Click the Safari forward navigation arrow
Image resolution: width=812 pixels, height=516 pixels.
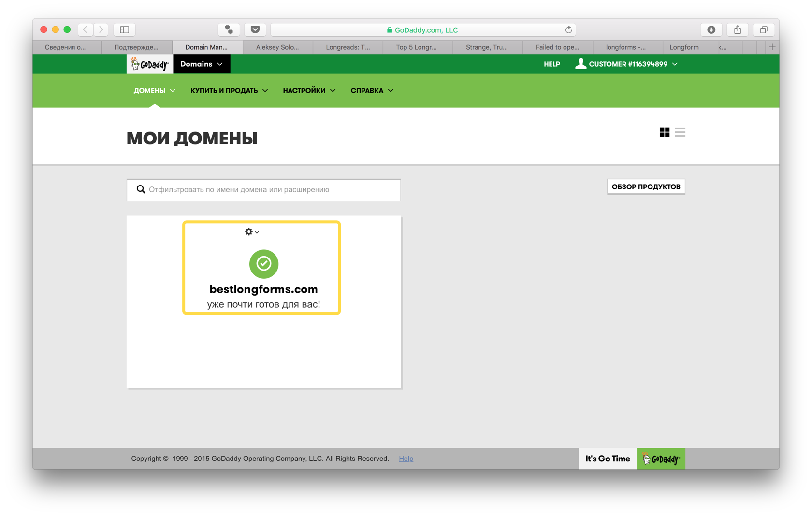tap(101, 29)
